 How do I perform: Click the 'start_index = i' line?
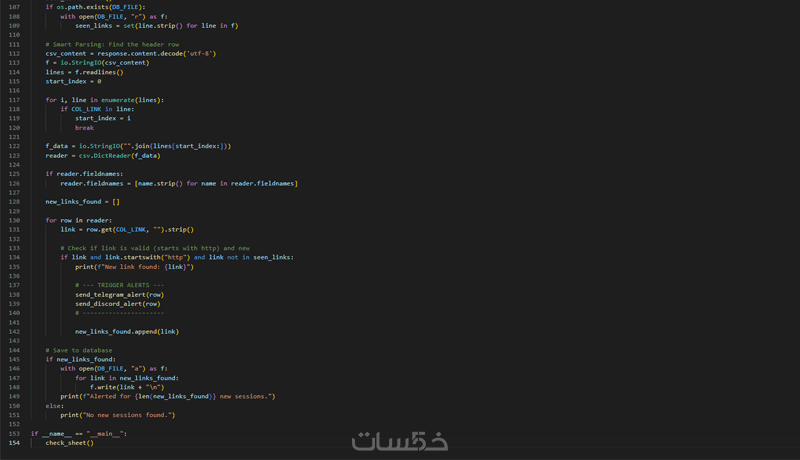(x=103, y=118)
